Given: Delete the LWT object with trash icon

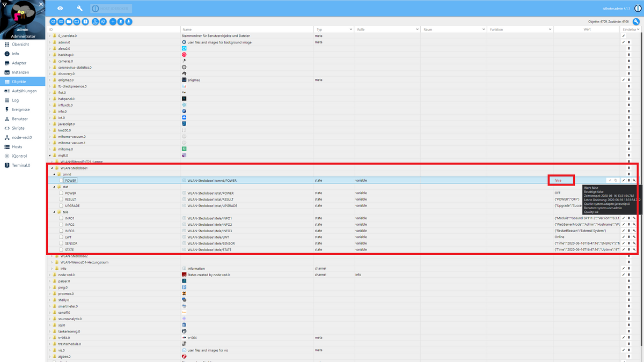Looking at the screenshot, I should pos(629,237).
